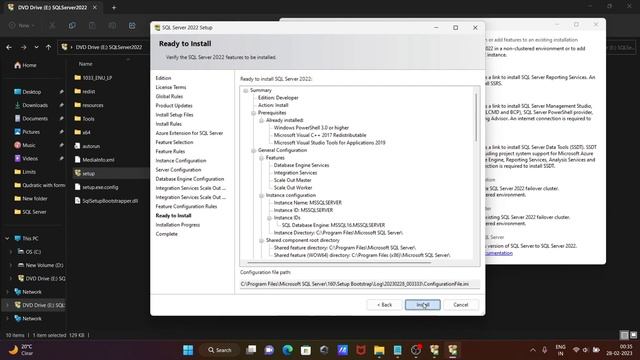Open Microsoft Edge from taskbar
This screenshot has width=640, height=360.
[287, 350]
